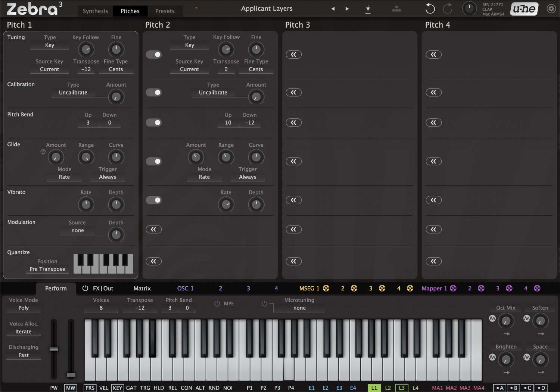Enable the MPE power toggle
560x392 pixels.
pos(217,304)
